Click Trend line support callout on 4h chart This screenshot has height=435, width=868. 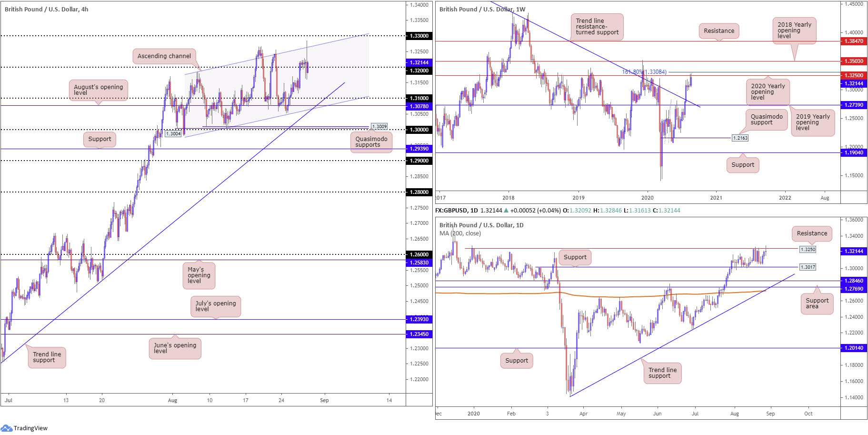[47, 357]
